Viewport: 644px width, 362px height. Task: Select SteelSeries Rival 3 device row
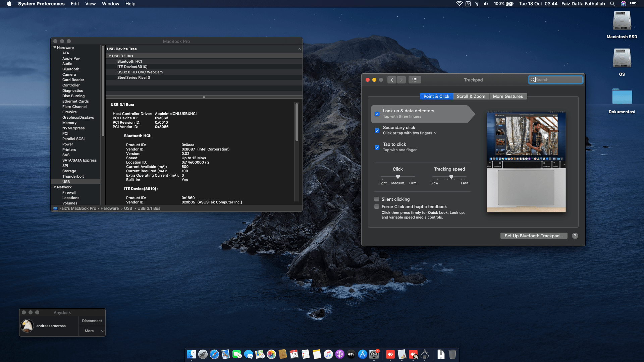[204, 77]
